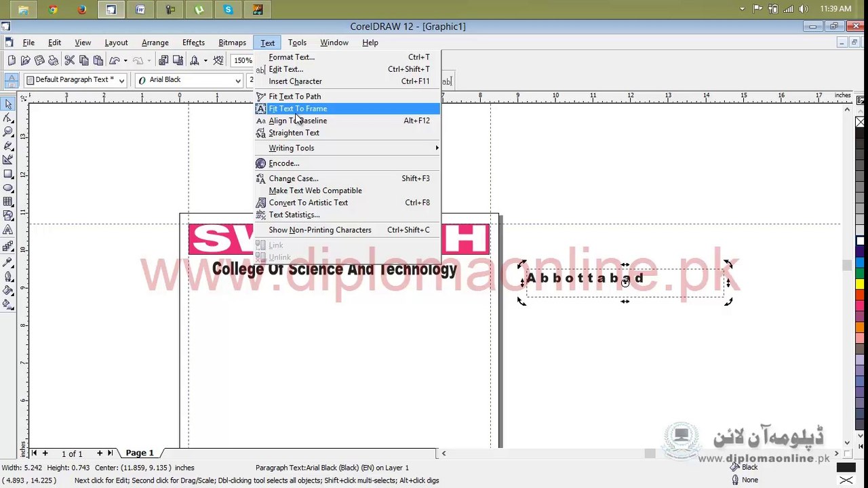Select the Ellipse tool
Image resolution: width=868 pixels, height=488 pixels.
[8, 188]
